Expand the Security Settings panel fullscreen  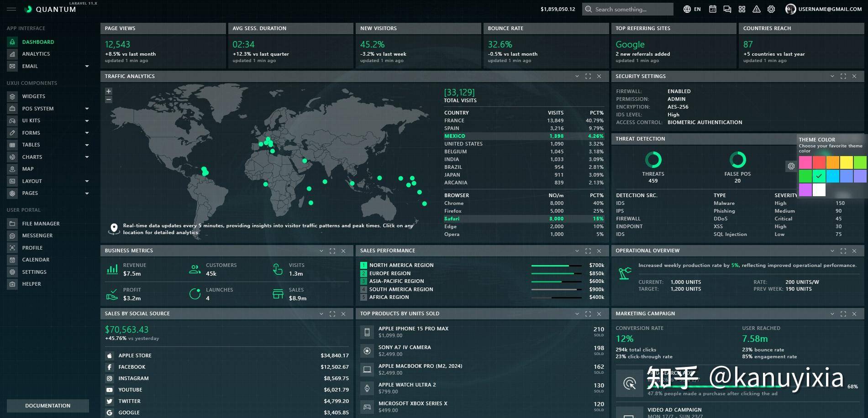click(843, 76)
